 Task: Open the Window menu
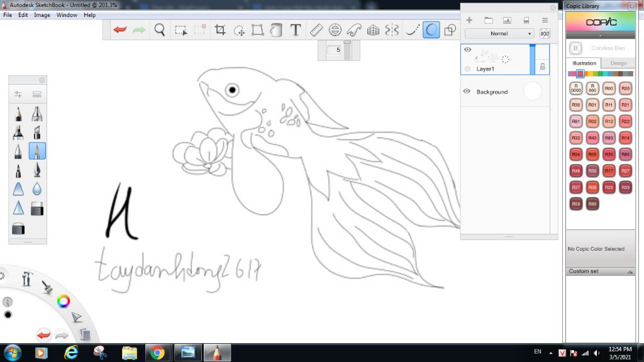[67, 15]
